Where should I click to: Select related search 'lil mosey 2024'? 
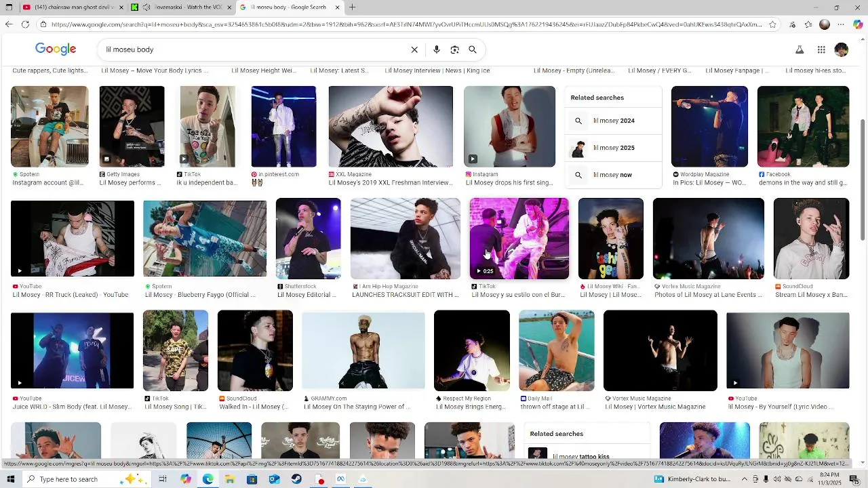[x=613, y=121]
